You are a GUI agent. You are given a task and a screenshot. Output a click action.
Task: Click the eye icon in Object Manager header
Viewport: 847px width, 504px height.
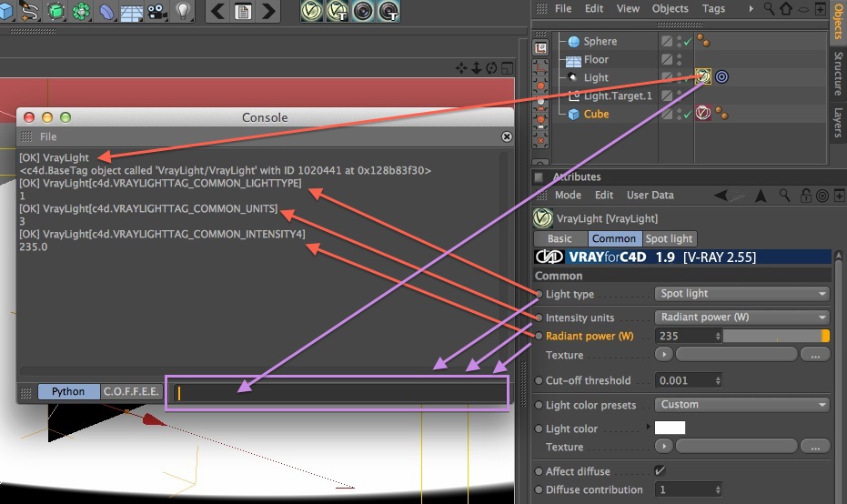803,9
